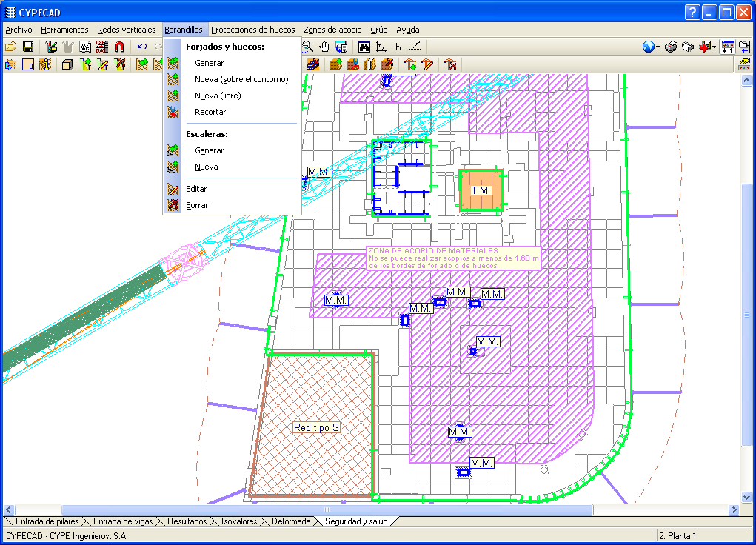
Task: Switch to the Entrada de pilares tab
Action: (x=47, y=521)
